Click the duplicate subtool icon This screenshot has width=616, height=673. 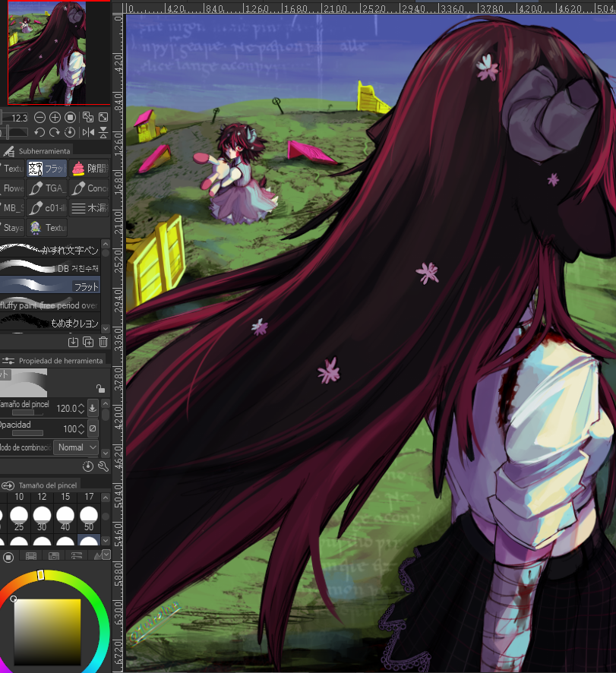pyautogui.click(x=88, y=342)
